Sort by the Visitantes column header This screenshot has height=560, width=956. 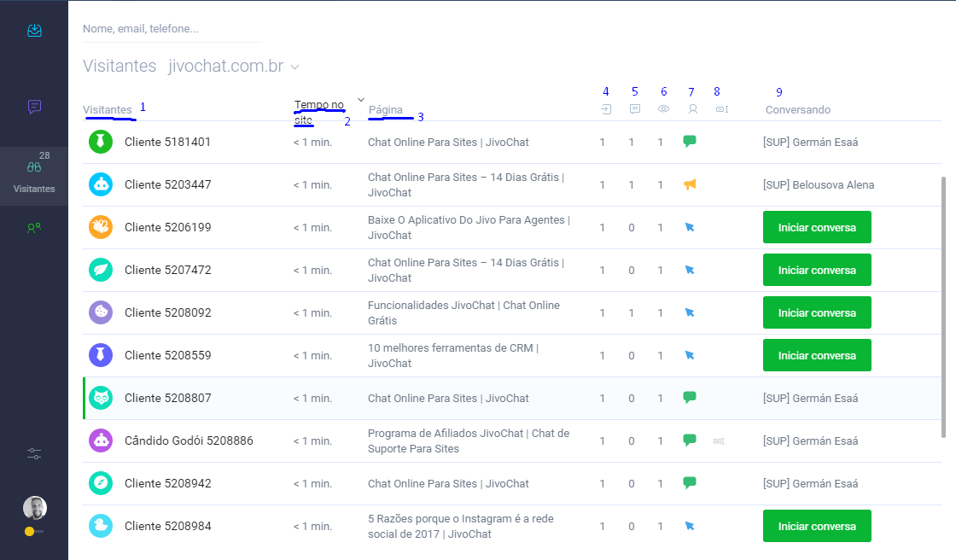click(x=108, y=110)
